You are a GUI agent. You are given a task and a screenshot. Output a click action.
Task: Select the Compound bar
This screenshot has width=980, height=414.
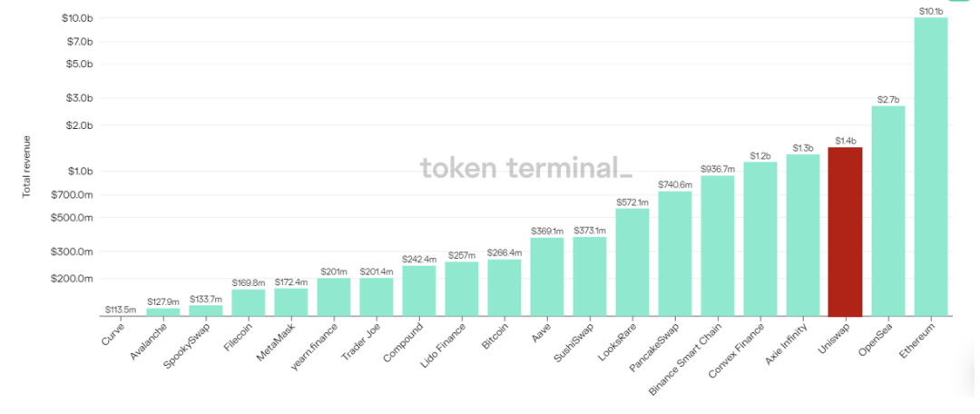418,291
